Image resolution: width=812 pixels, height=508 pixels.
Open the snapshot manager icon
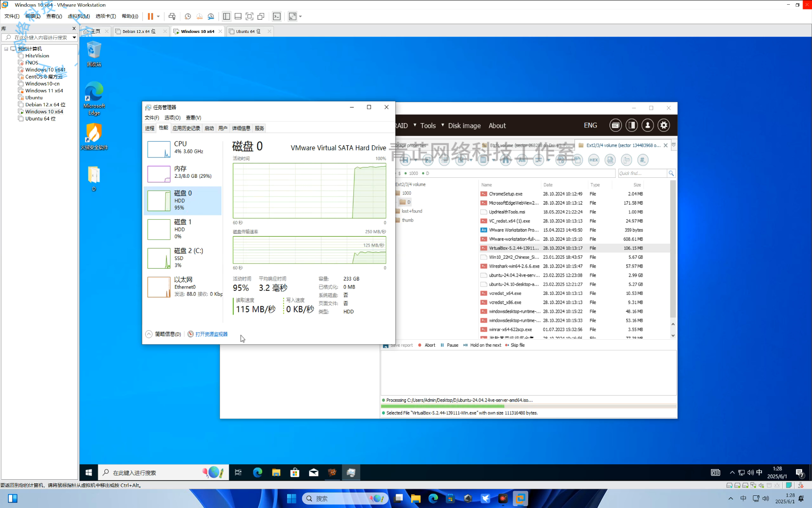click(211, 16)
